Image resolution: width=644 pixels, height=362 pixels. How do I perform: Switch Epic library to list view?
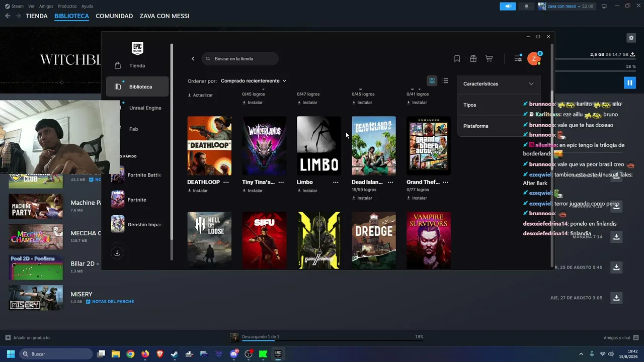(445, 81)
